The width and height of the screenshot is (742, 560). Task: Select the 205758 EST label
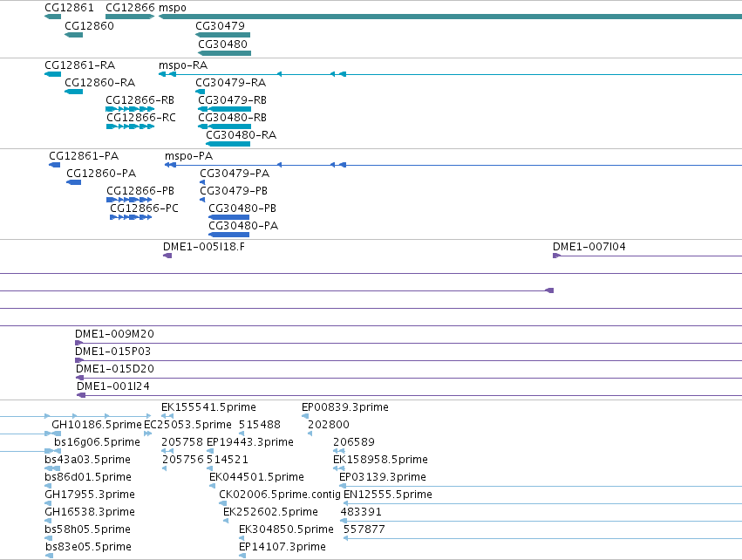click(x=182, y=442)
